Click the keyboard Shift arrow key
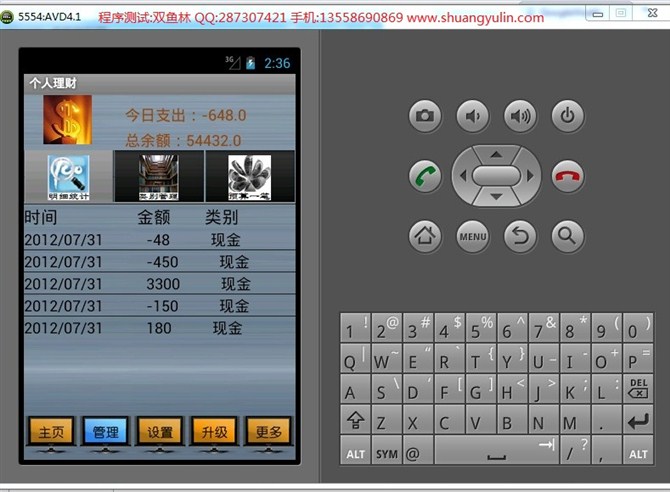This screenshot has width=670, height=492. click(356, 420)
